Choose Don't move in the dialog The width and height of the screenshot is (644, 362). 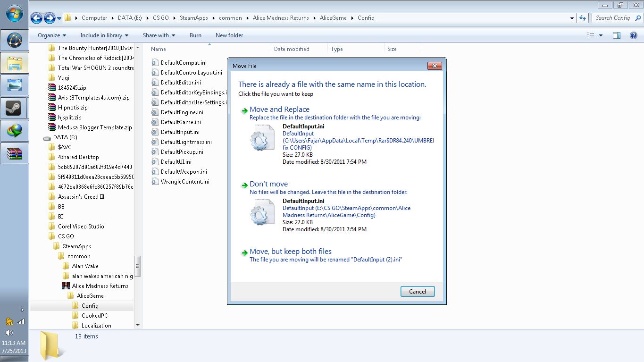(268, 184)
